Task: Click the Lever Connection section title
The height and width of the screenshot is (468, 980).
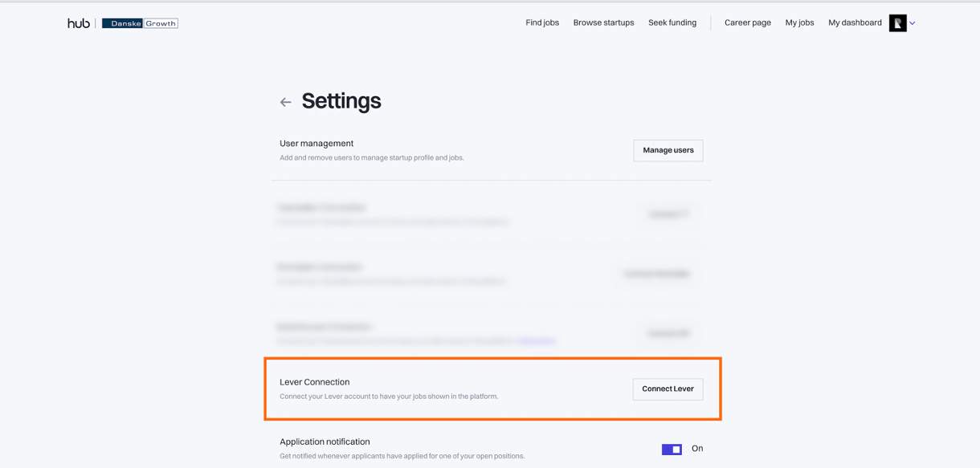Action: (314, 381)
